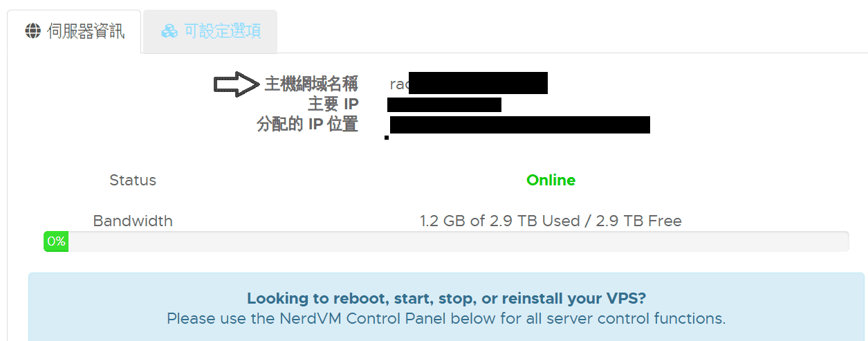The height and width of the screenshot is (341, 868).
Task: Open the 伺服器資訊 tab
Action: (x=75, y=32)
